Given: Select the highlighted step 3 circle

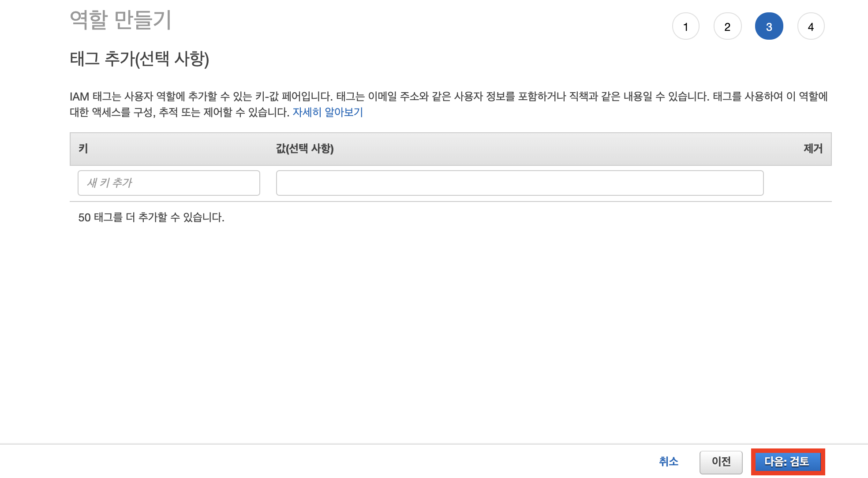Looking at the screenshot, I should tap(769, 26).
